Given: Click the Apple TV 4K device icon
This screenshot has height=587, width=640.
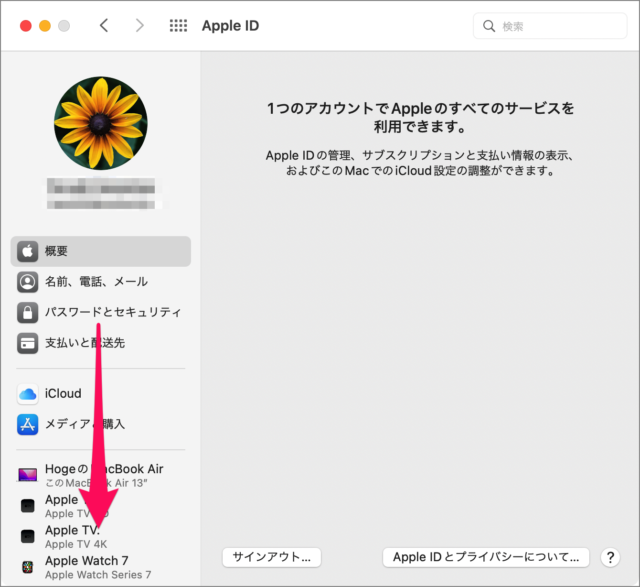Looking at the screenshot, I should (x=27, y=536).
